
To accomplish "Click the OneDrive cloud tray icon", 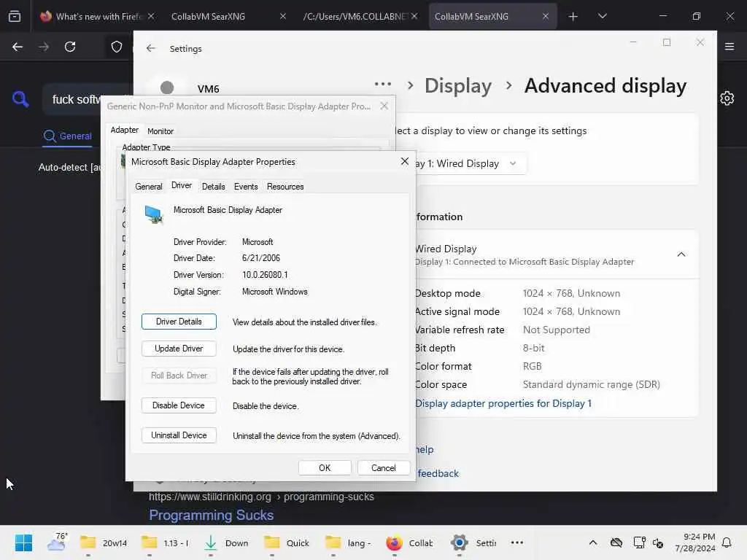I will 616,542.
